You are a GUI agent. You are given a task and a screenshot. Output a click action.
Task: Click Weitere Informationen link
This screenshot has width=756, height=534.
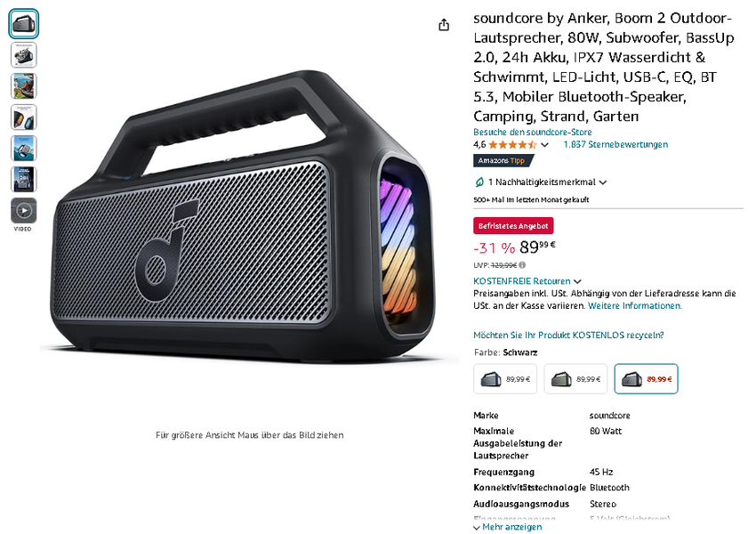(634, 306)
